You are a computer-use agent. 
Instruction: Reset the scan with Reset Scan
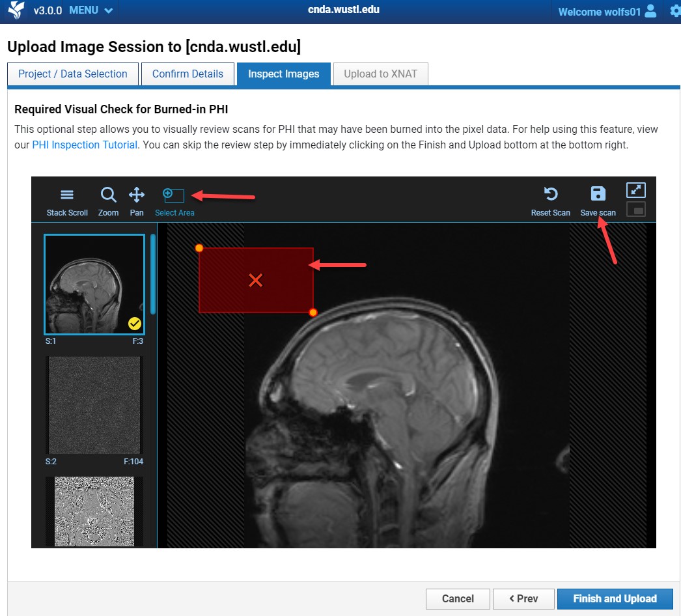(x=551, y=201)
